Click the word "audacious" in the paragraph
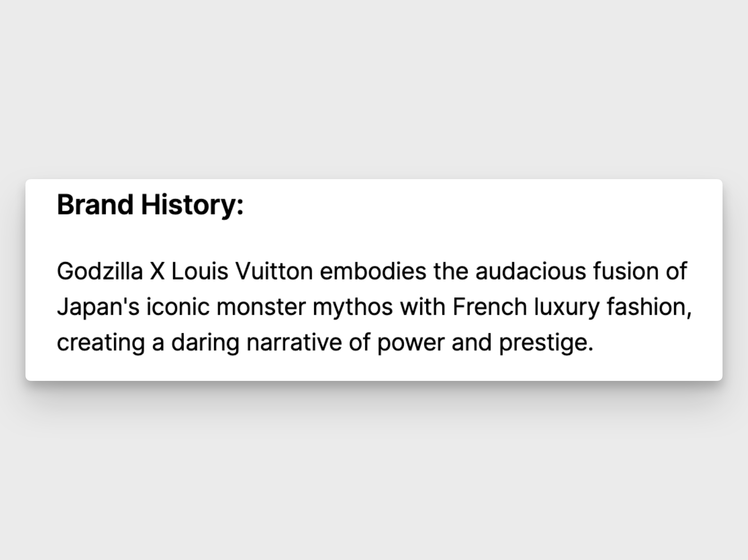This screenshot has width=748, height=560. pos(531,271)
